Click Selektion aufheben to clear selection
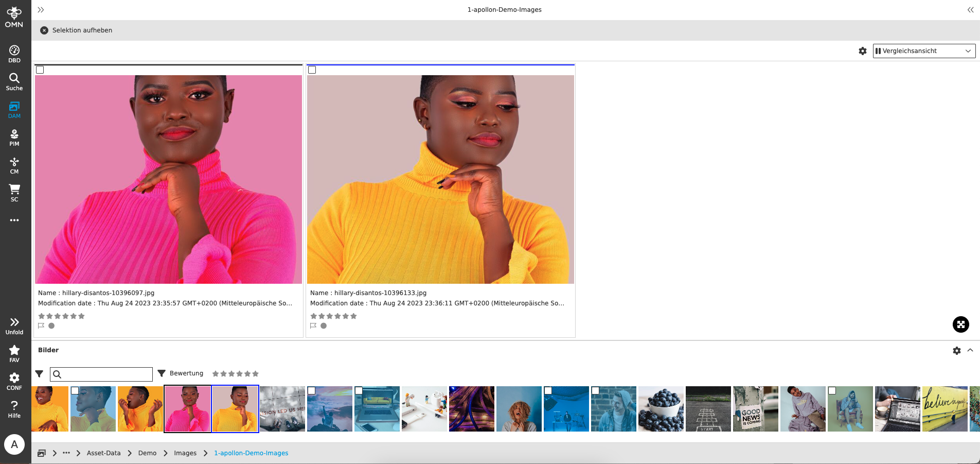This screenshot has height=464, width=980. [x=76, y=30]
